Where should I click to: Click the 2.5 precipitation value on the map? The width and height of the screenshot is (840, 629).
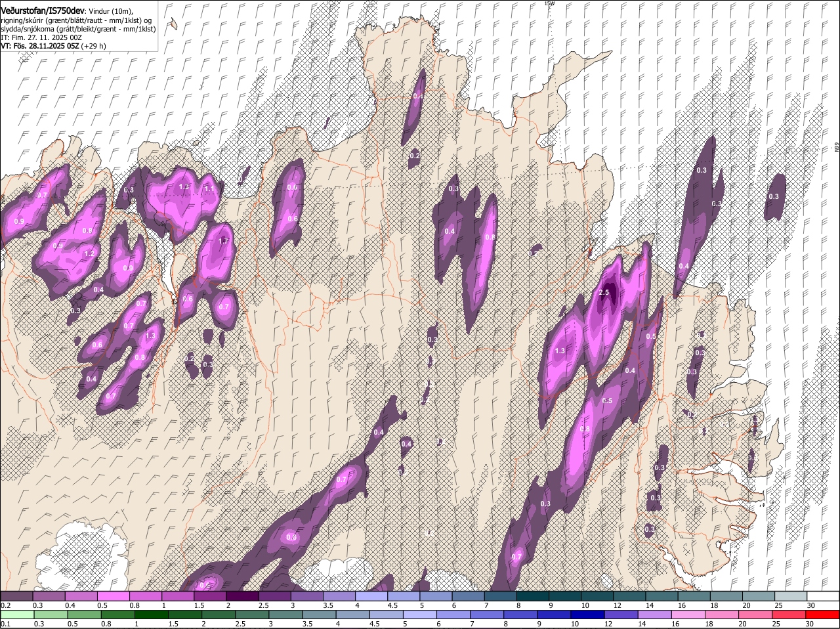pyautogui.click(x=604, y=292)
